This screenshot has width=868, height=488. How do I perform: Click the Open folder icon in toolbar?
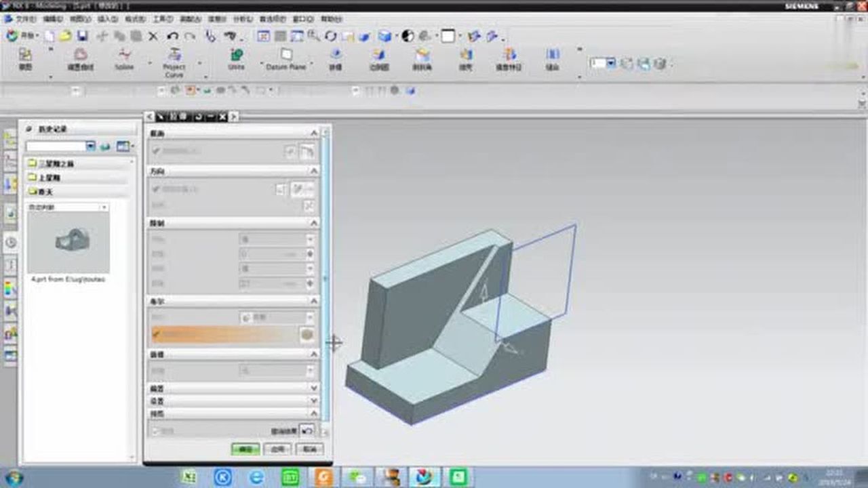[x=65, y=36]
